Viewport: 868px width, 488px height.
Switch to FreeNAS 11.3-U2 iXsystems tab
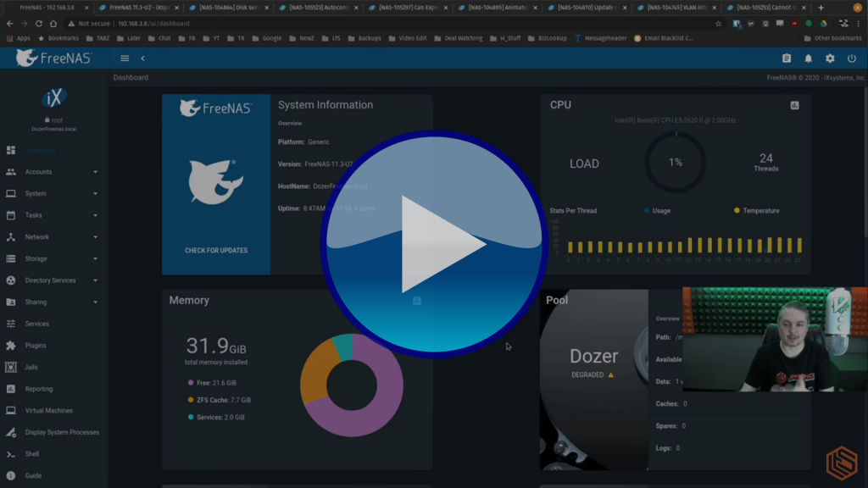pos(138,8)
